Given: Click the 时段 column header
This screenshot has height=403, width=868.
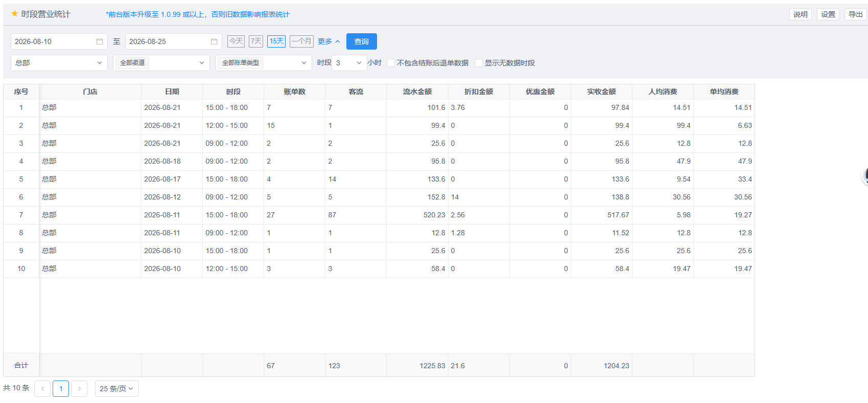Looking at the screenshot, I should pos(233,92).
